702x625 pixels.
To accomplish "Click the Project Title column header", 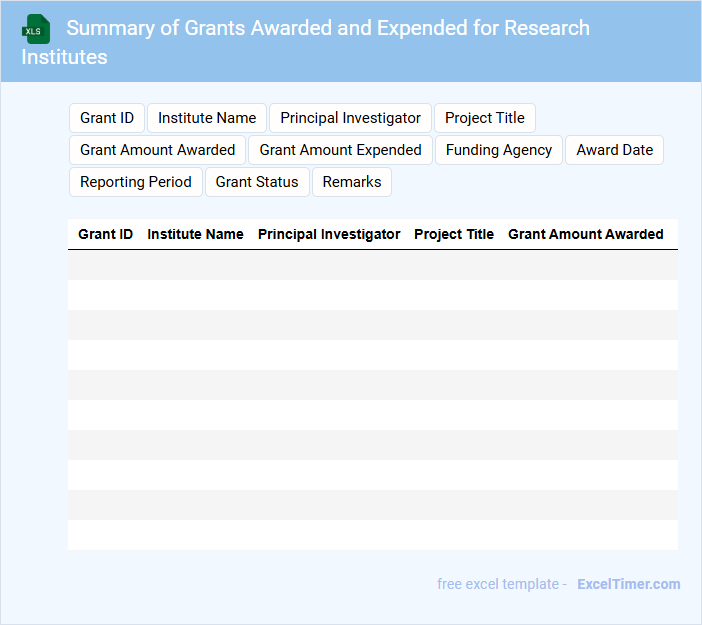I will (454, 234).
